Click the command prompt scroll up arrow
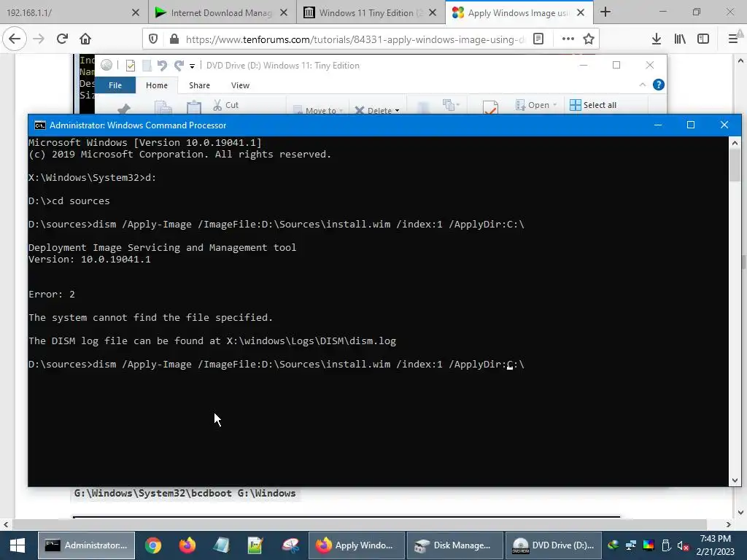747x560 pixels. pos(735,142)
